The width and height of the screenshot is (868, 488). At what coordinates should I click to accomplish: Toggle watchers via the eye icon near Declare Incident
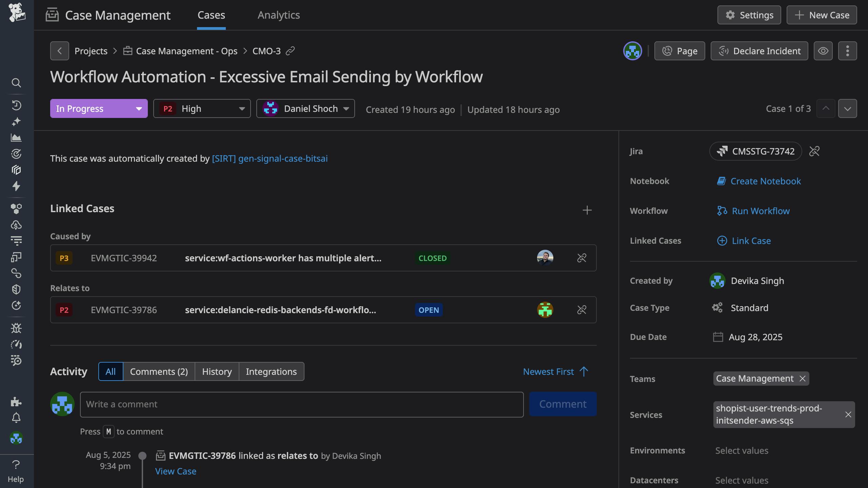pyautogui.click(x=823, y=50)
